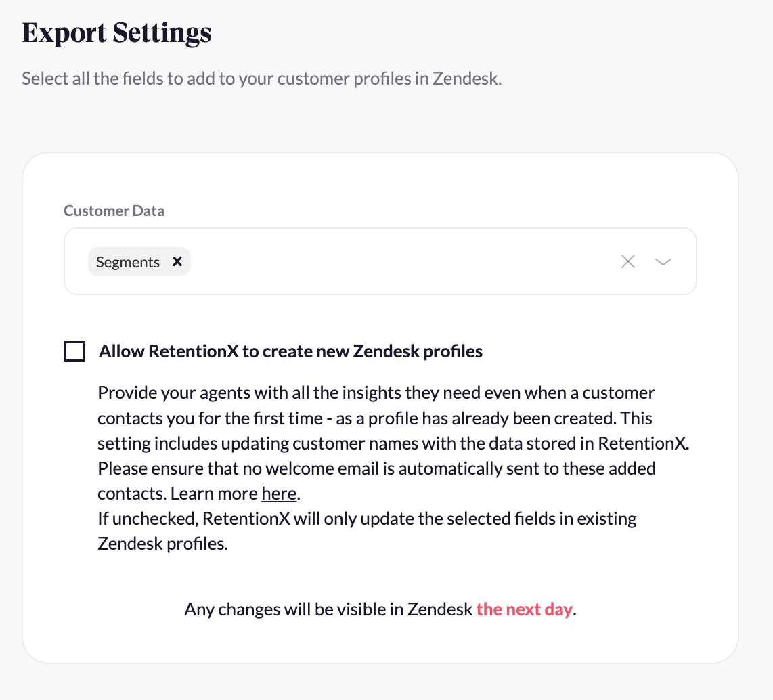Click the 'Provide your agents with all' sentence
773x700 pixels.
376,393
